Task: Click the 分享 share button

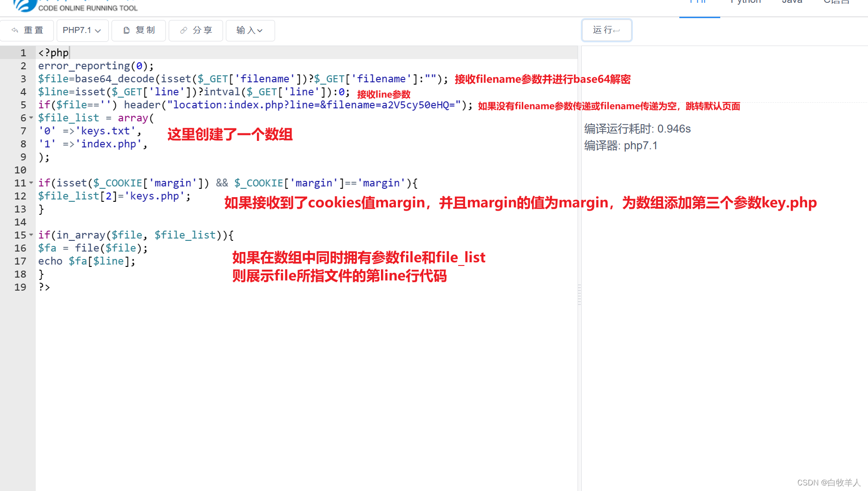Action: (196, 30)
